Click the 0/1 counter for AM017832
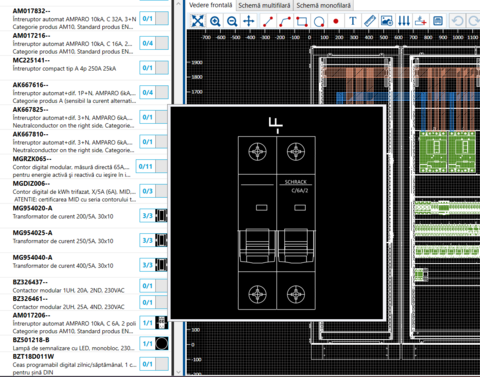The width and height of the screenshot is (480, 377). pos(148,18)
